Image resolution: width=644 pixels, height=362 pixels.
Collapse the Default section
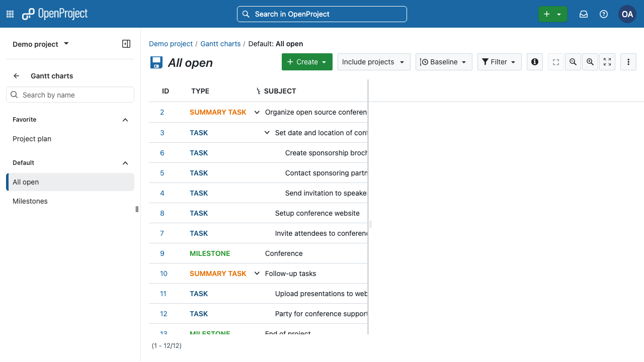(x=125, y=163)
